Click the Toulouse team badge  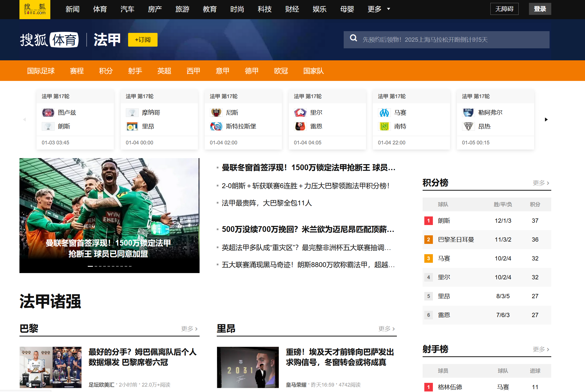point(48,113)
